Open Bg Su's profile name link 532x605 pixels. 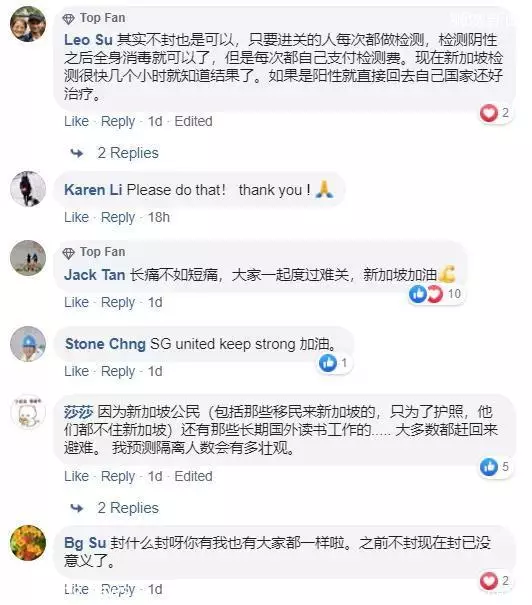coord(85,543)
